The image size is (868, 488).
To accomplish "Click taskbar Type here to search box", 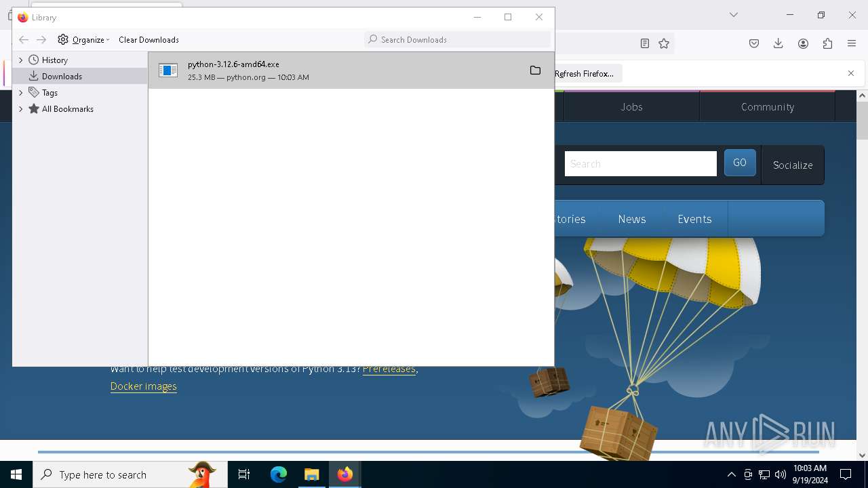I will (130, 474).
